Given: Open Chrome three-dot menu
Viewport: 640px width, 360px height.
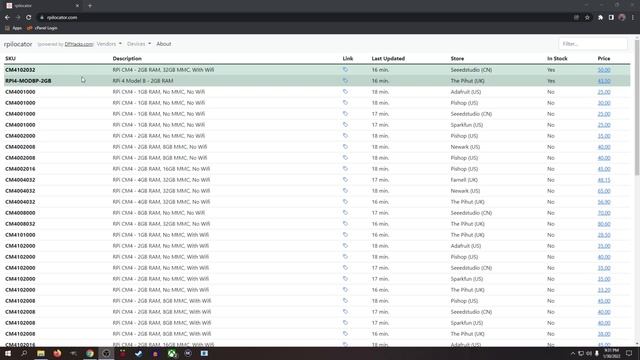Looking at the screenshot, I should pos(633,18).
